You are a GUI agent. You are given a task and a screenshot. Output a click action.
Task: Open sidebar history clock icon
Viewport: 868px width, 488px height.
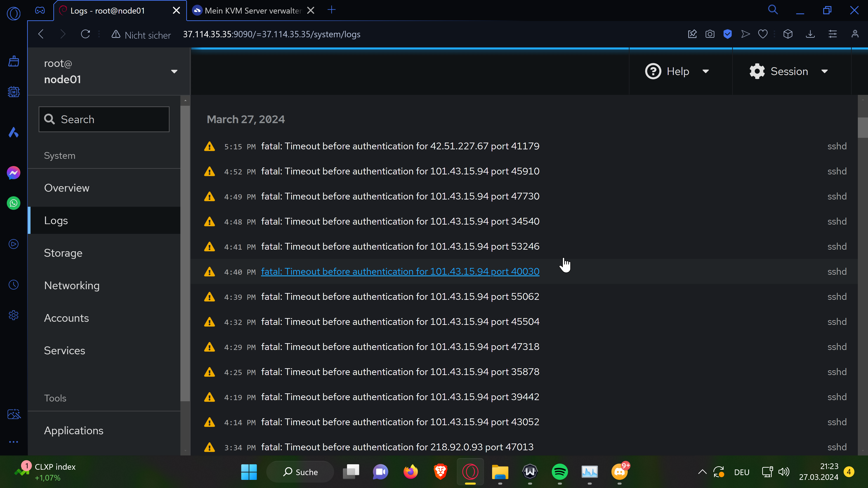point(14,285)
